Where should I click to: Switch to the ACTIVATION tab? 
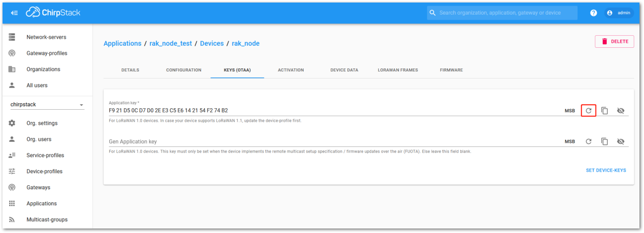coord(291,70)
